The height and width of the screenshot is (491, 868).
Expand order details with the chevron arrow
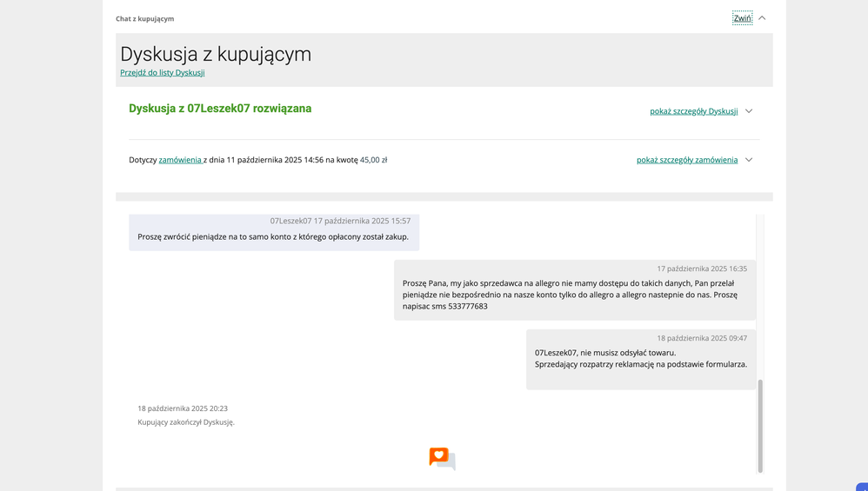pyautogui.click(x=749, y=160)
